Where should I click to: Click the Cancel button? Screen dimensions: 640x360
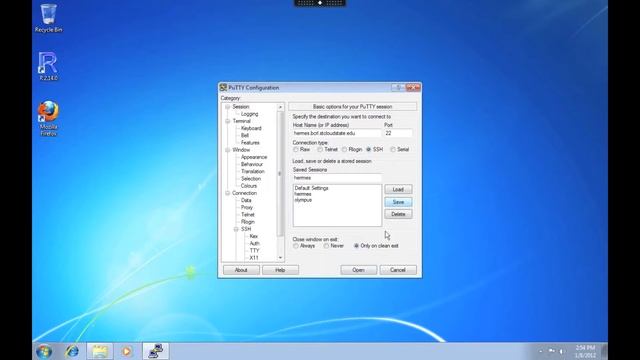pyautogui.click(x=398, y=270)
